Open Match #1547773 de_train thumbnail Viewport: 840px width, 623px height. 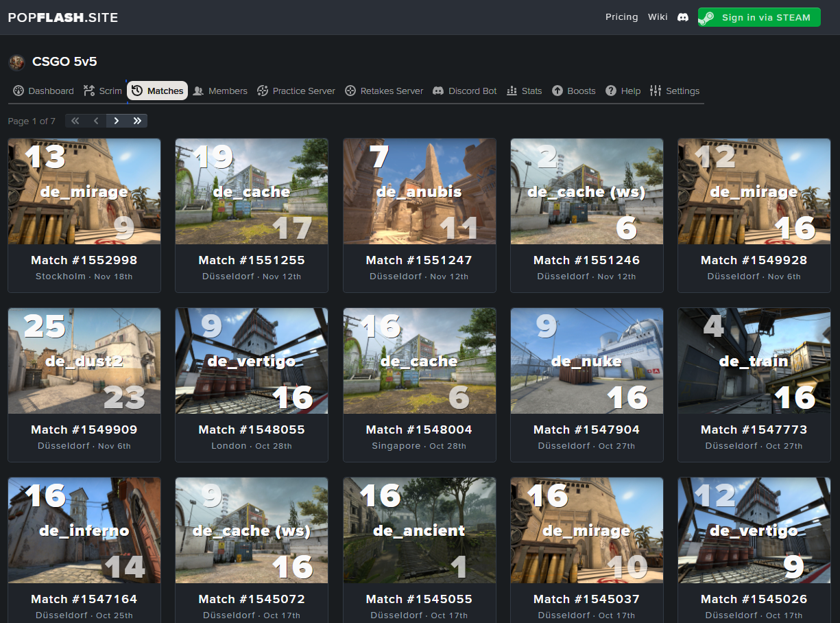(x=754, y=361)
